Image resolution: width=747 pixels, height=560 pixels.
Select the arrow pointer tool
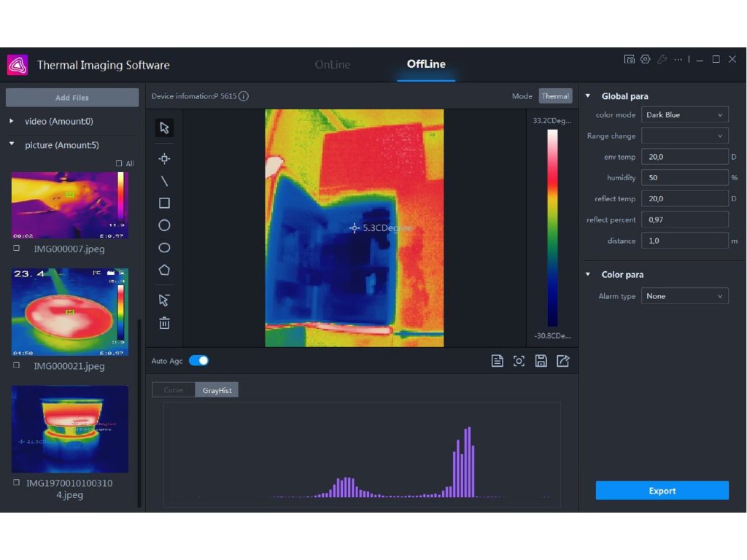click(x=164, y=128)
